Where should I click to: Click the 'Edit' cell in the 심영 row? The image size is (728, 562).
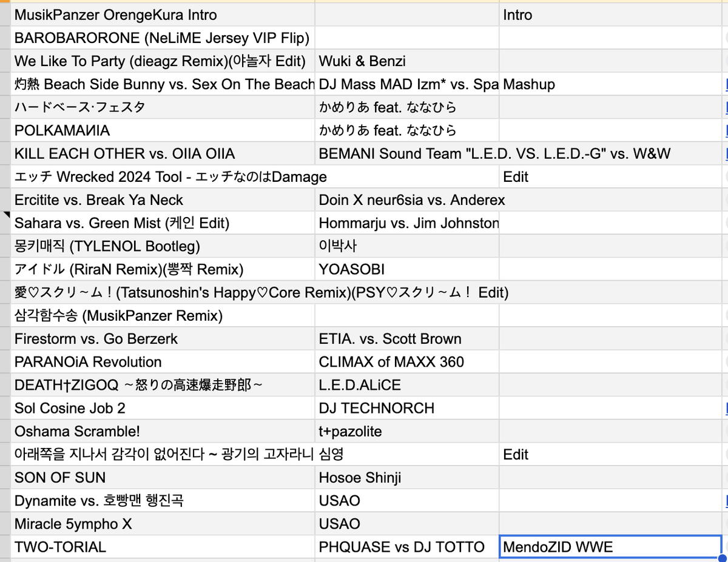pos(610,454)
